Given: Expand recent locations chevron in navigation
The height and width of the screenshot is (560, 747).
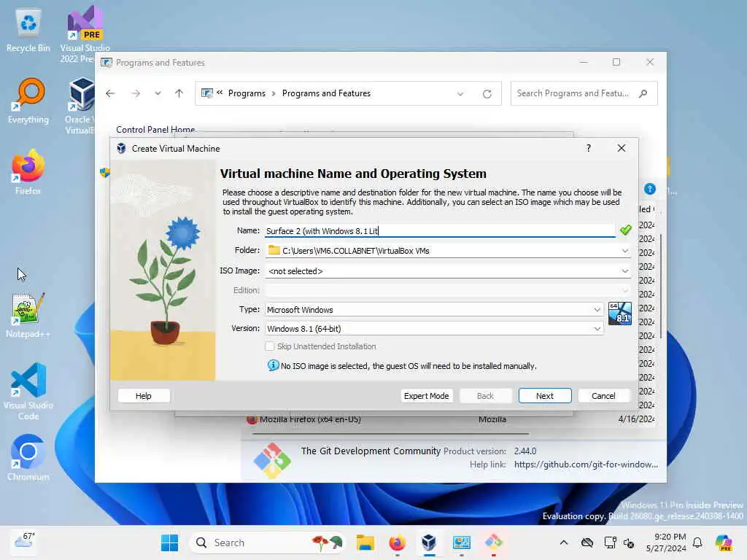Looking at the screenshot, I should [158, 93].
